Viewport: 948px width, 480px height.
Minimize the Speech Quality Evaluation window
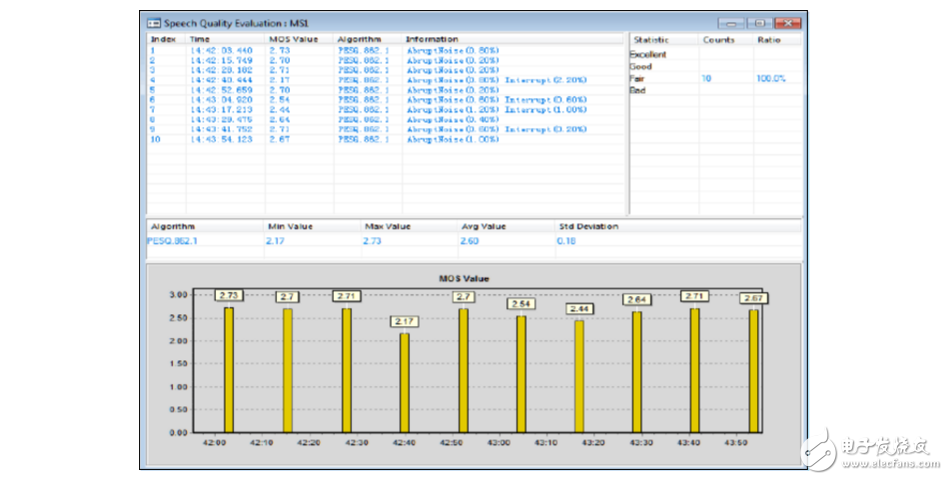[x=733, y=22]
